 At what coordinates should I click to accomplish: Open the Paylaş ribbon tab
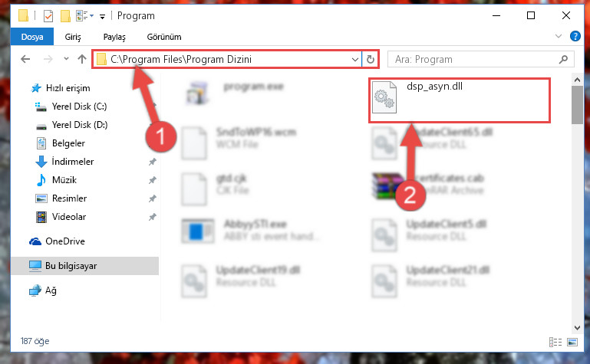tap(114, 37)
